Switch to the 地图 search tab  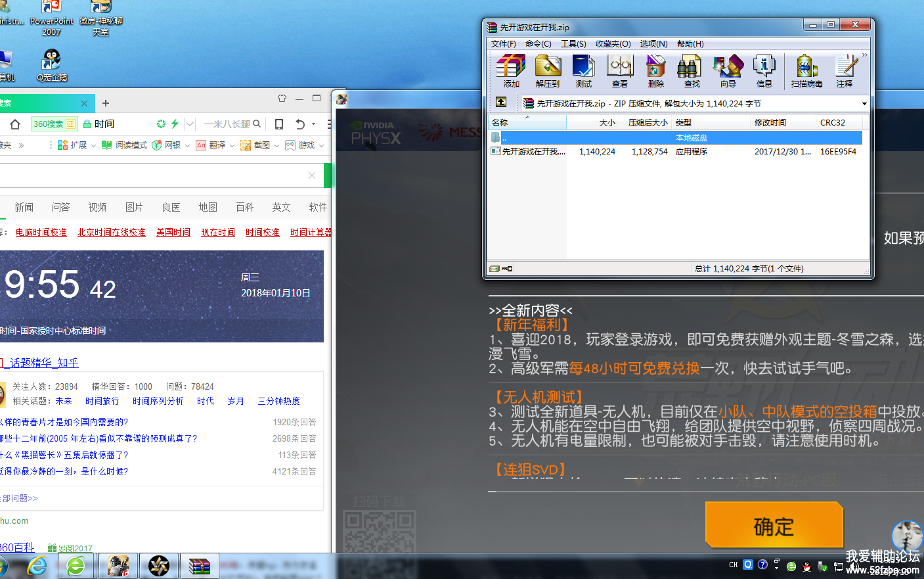pyautogui.click(x=208, y=207)
